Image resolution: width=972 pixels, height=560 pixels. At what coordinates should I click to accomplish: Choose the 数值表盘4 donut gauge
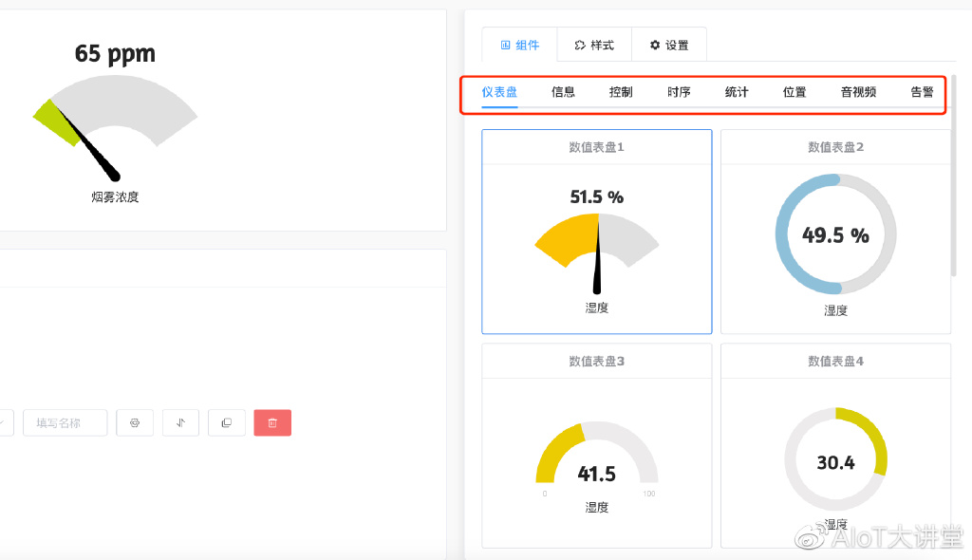(835, 445)
